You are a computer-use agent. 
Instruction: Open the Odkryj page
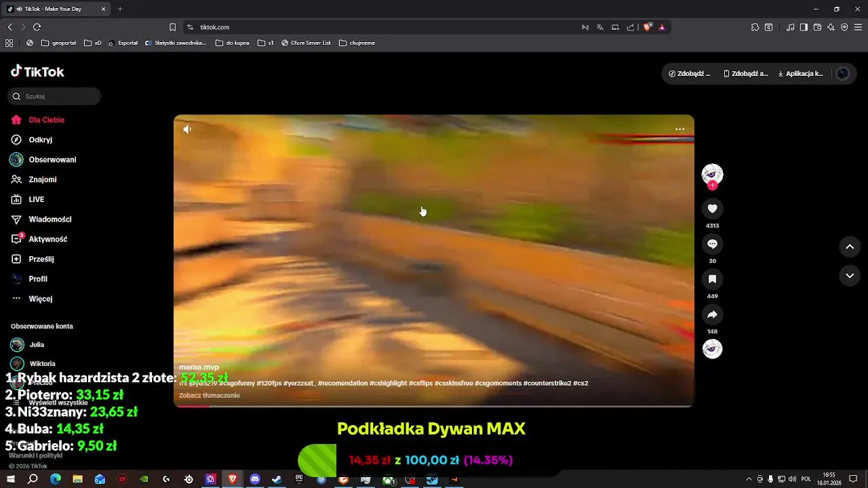click(x=33, y=140)
